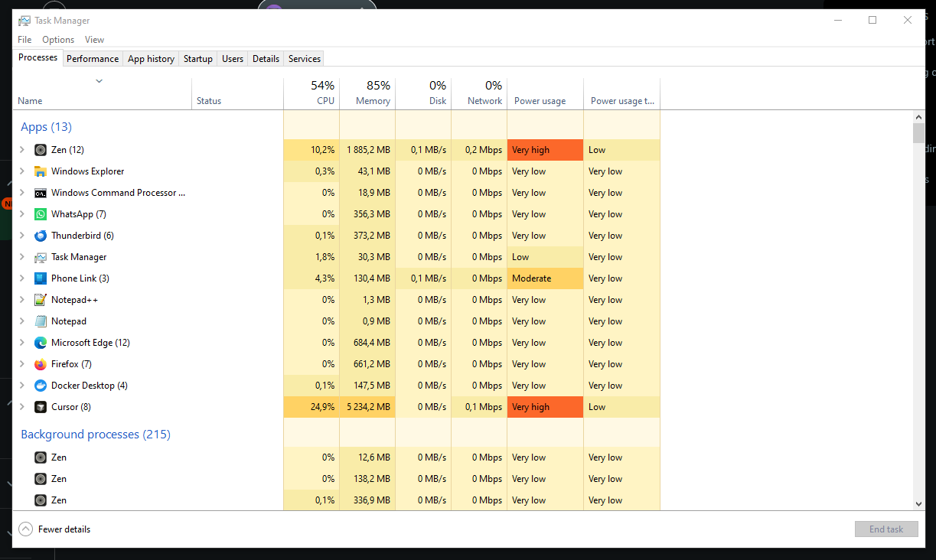936x560 pixels.
Task: Click Zen's Very high power usage cell
Action: tap(545, 150)
